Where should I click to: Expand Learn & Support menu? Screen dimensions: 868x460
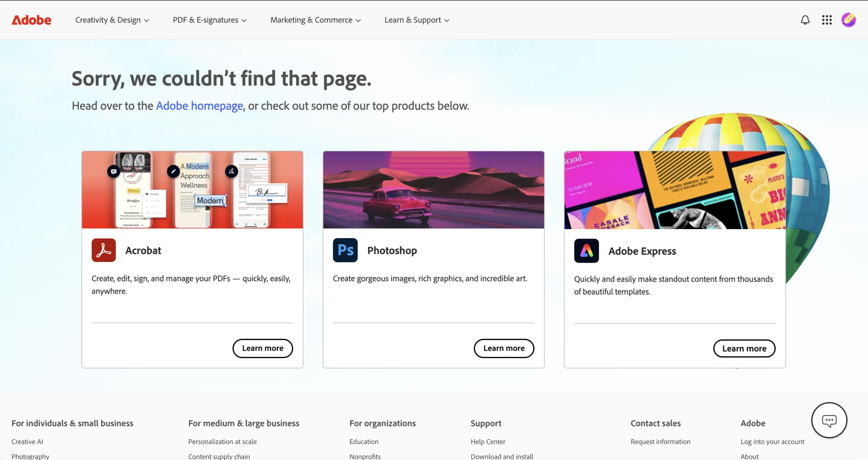tap(417, 20)
